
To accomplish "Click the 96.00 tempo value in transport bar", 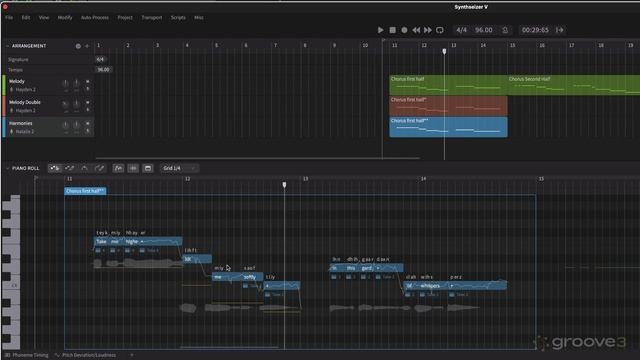I will (x=484, y=30).
